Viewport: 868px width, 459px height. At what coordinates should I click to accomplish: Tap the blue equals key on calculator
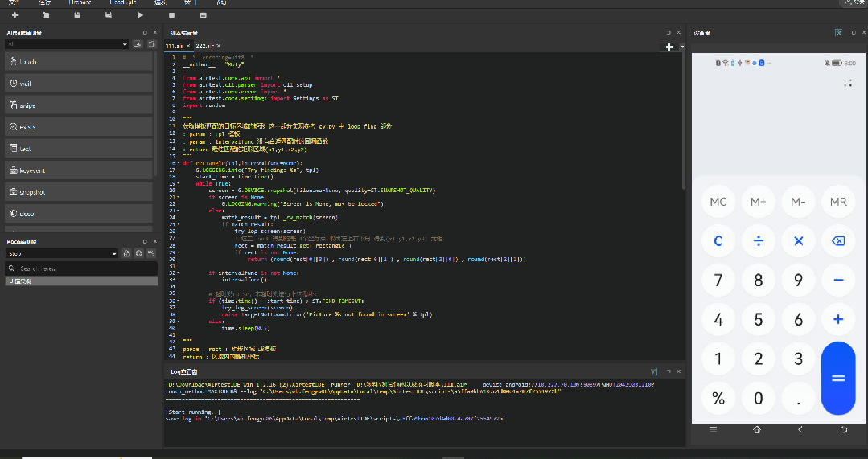coord(838,379)
